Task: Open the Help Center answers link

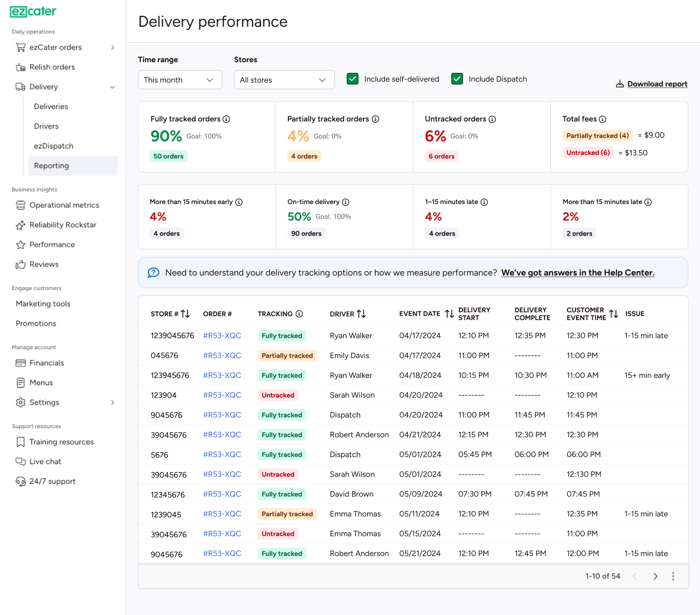Action: (x=578, y=273)
